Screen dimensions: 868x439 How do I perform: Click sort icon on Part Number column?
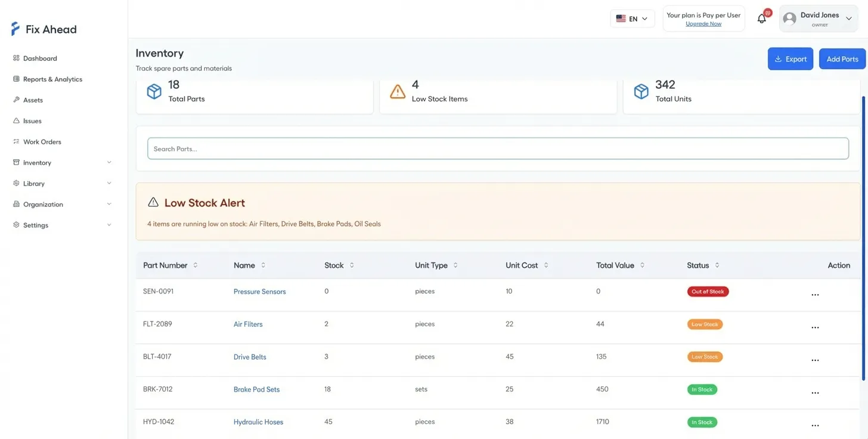tap(195, 265)
